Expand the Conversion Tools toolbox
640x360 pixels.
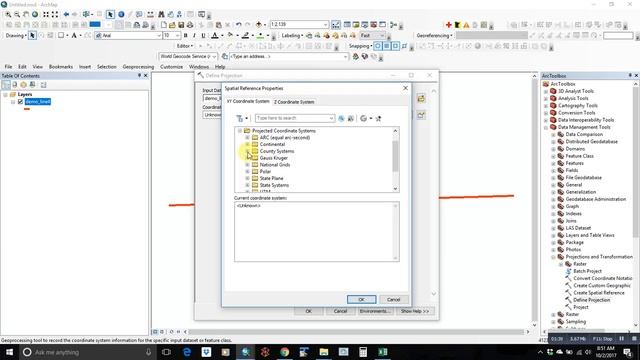[546, 113]
